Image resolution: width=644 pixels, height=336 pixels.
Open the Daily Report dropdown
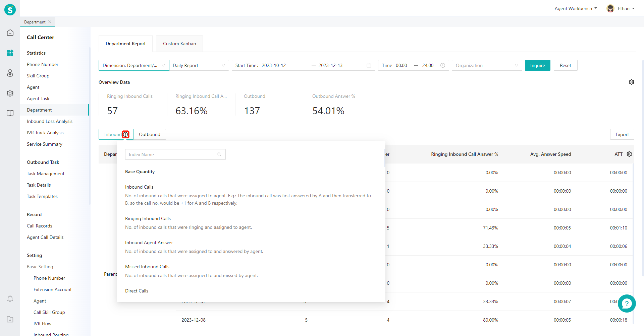tap(199, 65)
